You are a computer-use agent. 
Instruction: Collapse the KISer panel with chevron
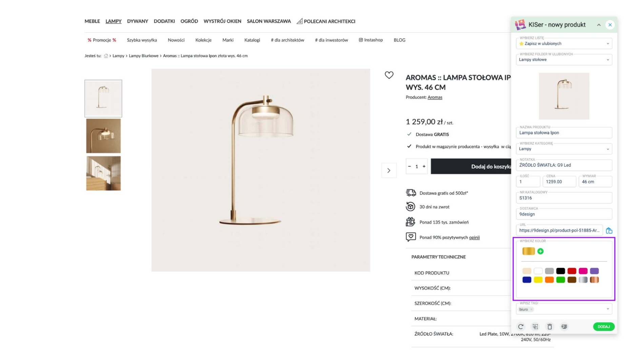(x=599, y=25)
